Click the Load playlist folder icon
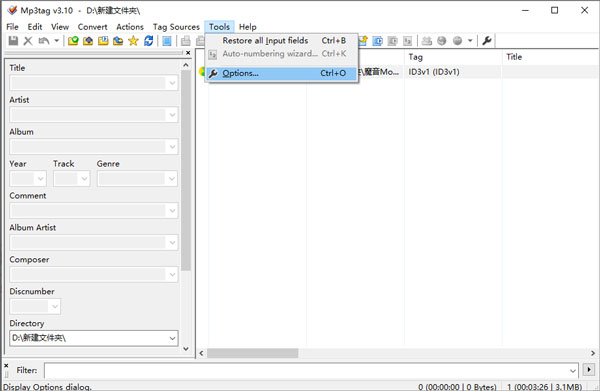Screen dimensions: 600x391 click(x=103, y=41)
